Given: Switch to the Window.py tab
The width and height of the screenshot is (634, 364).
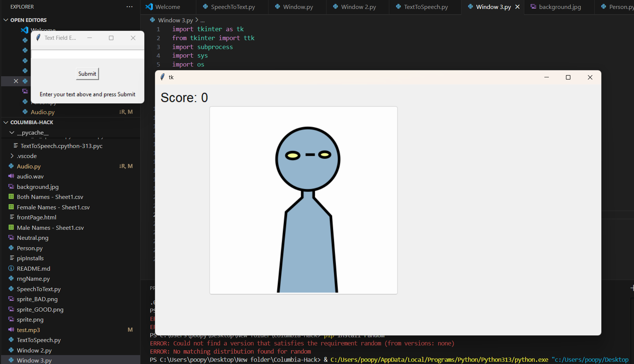Looking at the screenshot, I should point(298,7).
